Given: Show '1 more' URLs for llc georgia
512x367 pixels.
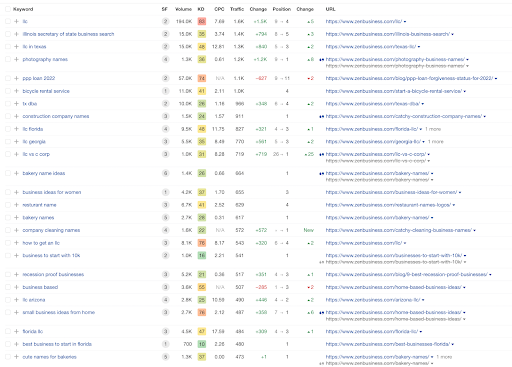Looking at the screenshot, I should coord(436,142).
